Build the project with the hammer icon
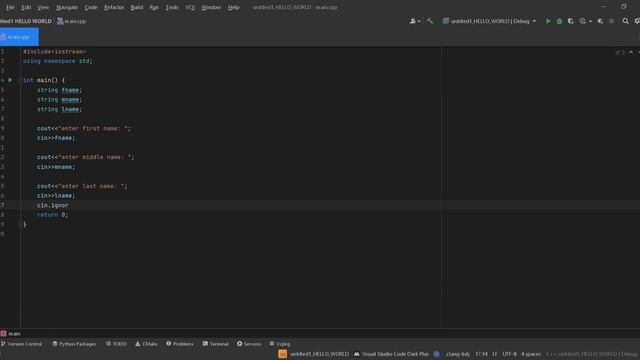 [430, 21]
